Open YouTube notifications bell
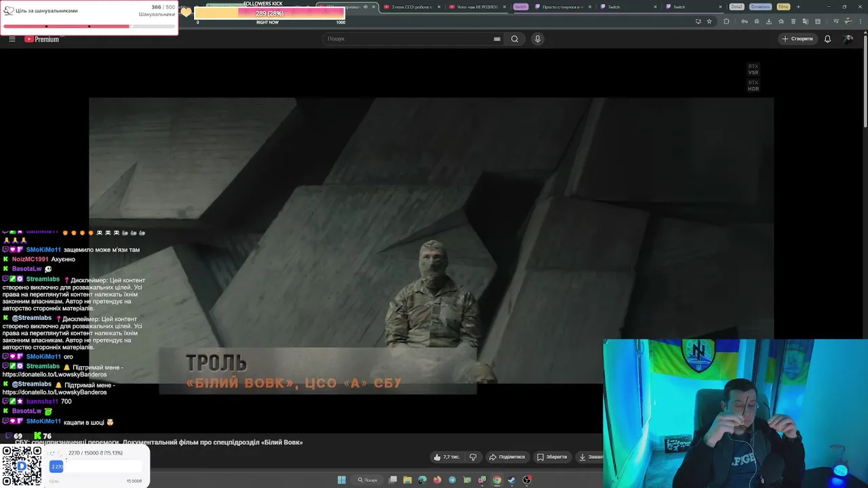 click(827, 39)
